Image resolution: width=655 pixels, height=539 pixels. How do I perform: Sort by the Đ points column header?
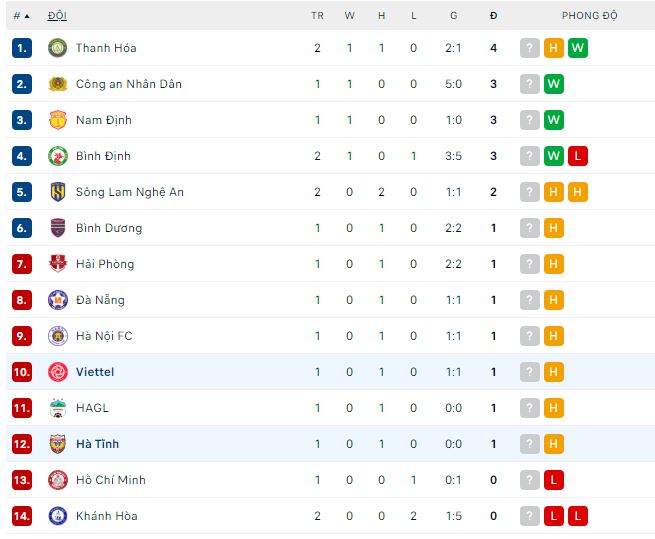pos(494,16)
